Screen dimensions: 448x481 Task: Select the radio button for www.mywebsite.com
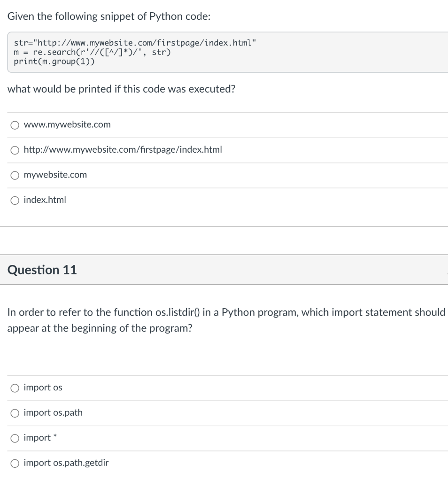(15, 125)
